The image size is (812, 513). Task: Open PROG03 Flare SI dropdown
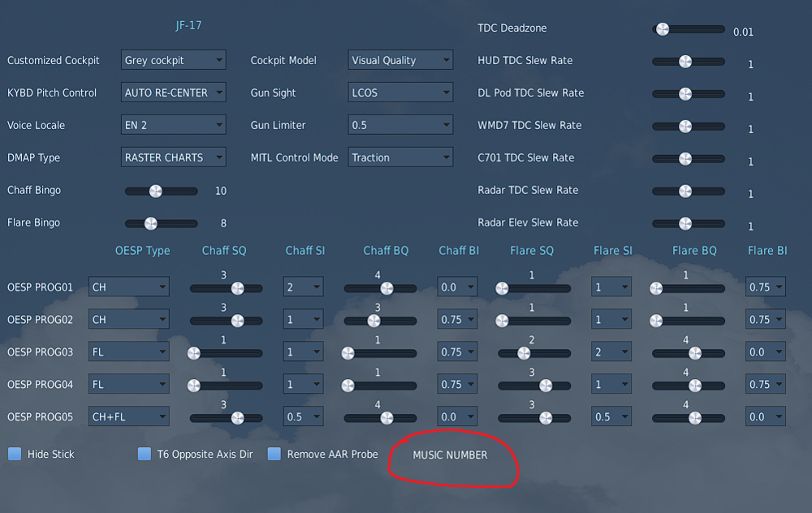click(611, 352)
